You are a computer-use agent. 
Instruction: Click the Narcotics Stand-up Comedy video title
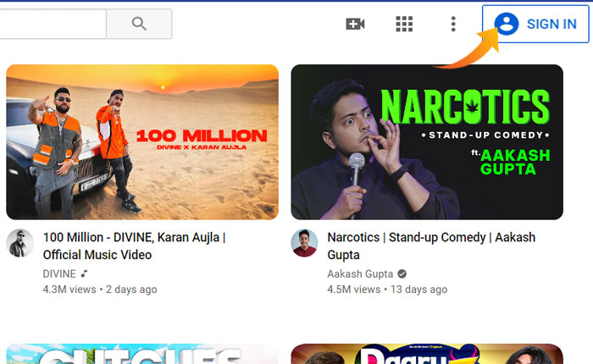pos(431,246)
